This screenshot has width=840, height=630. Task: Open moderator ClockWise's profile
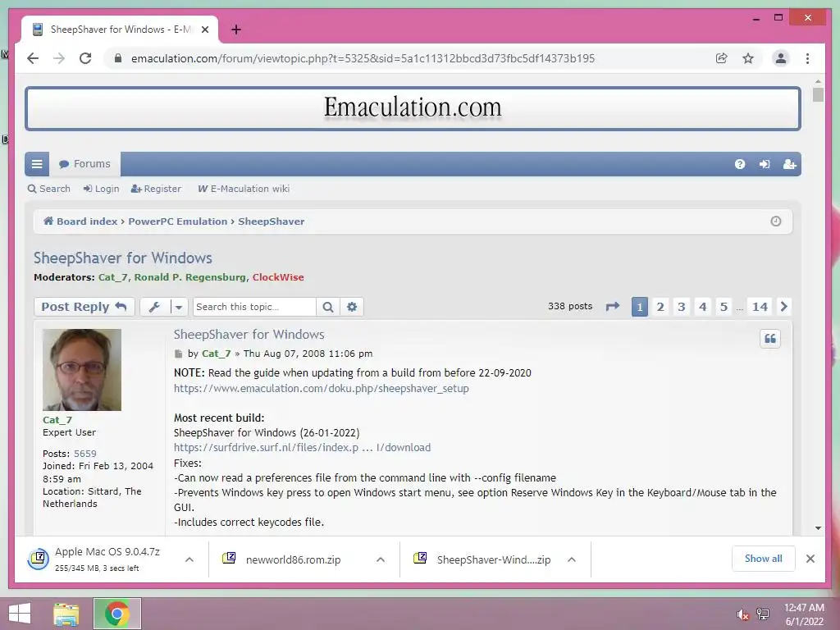(278, 277)
